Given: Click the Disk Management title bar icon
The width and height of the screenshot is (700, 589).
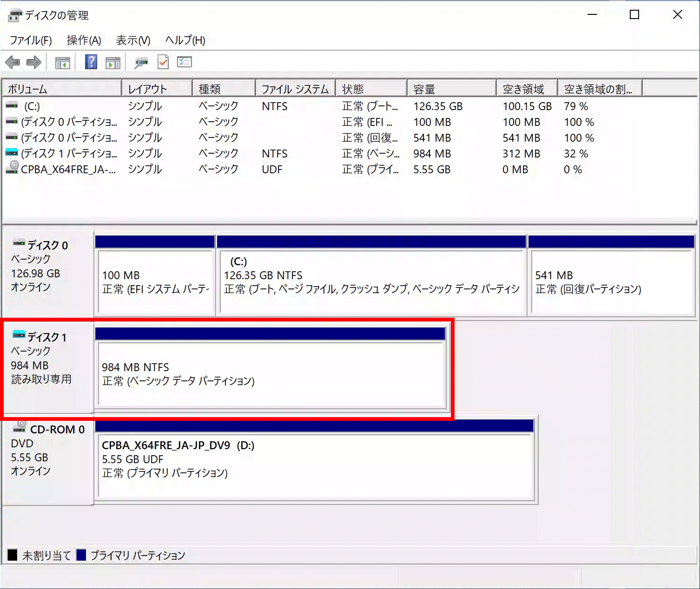Looking at the screenshot, I should (14, 15).
